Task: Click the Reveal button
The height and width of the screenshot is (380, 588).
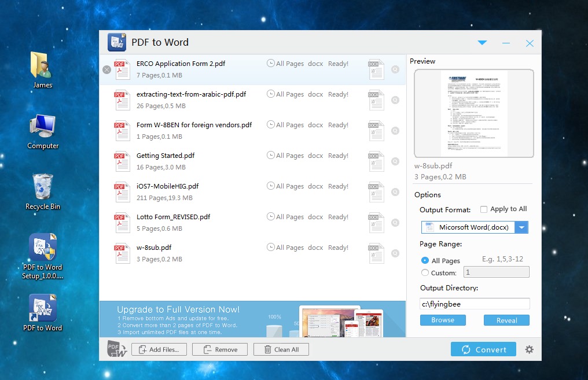Action: [x=506, y=320]
